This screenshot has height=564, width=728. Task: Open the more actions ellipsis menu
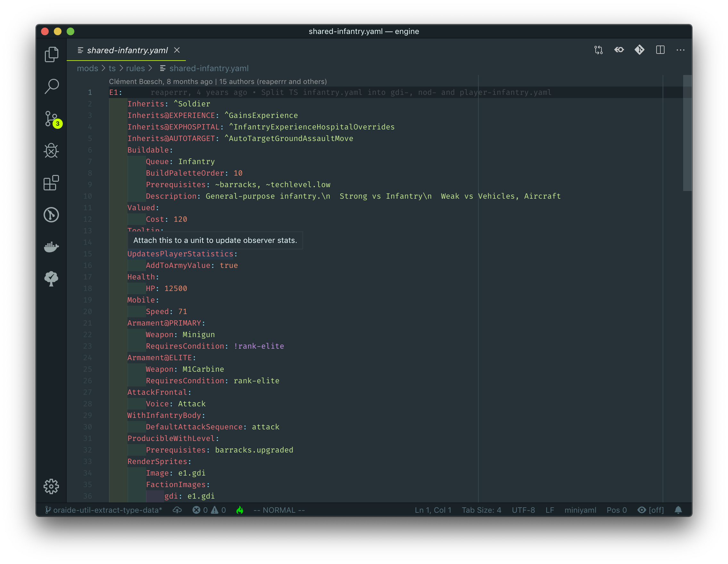[x=680, y=50]
